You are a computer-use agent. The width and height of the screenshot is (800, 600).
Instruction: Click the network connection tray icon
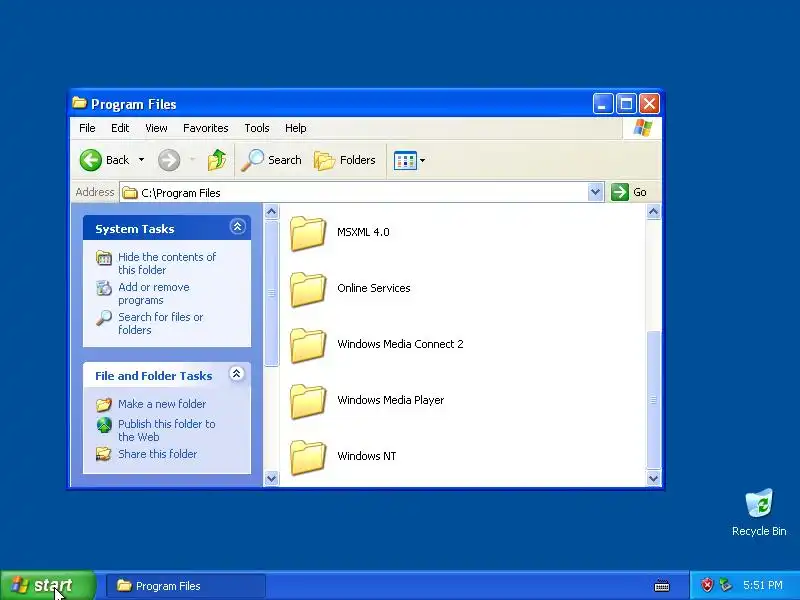(x=725, y=585)
